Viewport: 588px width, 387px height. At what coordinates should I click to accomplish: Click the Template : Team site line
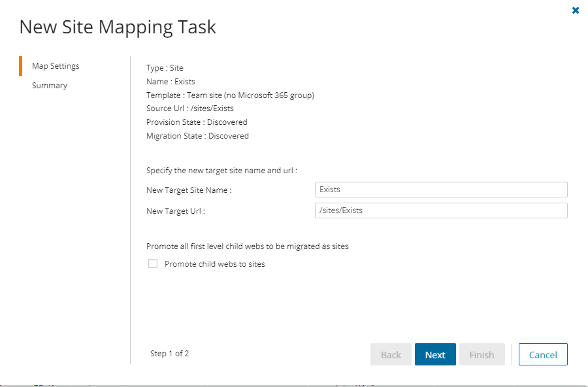(x=230, y=95)
